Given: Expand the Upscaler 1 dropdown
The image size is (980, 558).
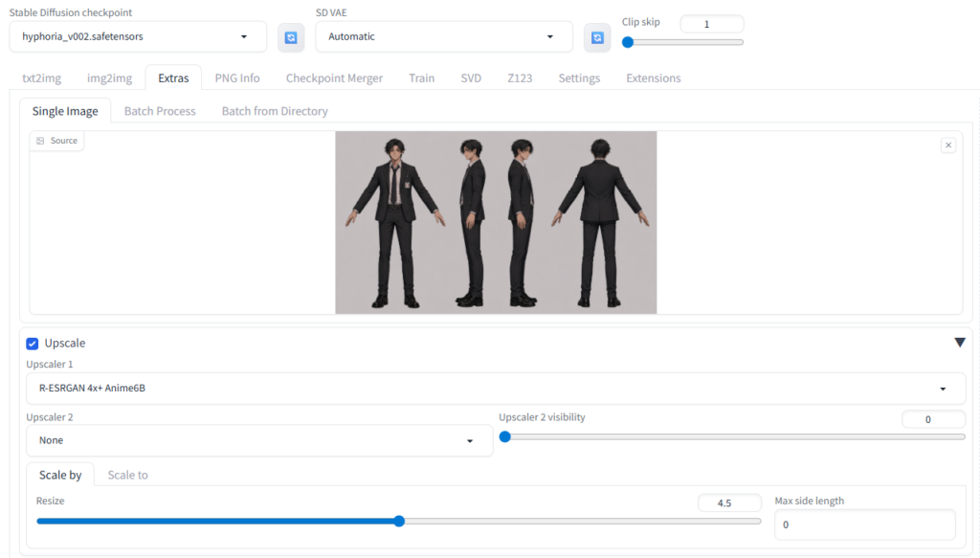Looking at the screenshot, I should (495, 389).
